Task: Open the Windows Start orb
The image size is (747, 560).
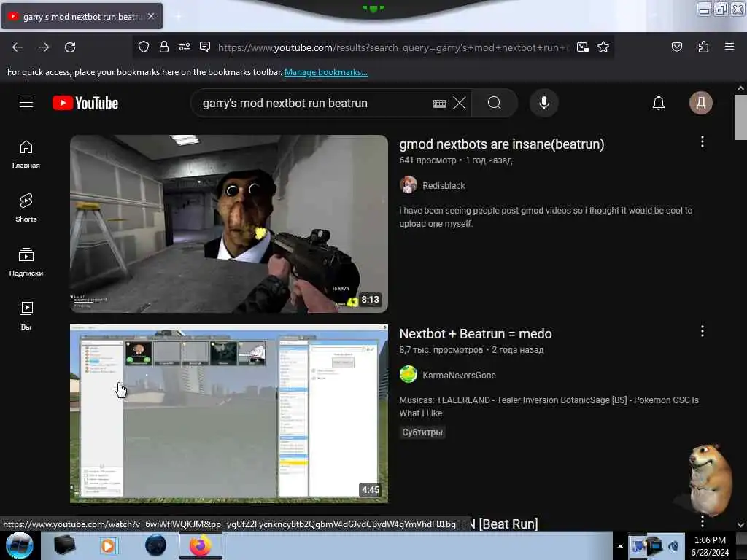Action: click(x=20, y=545)
